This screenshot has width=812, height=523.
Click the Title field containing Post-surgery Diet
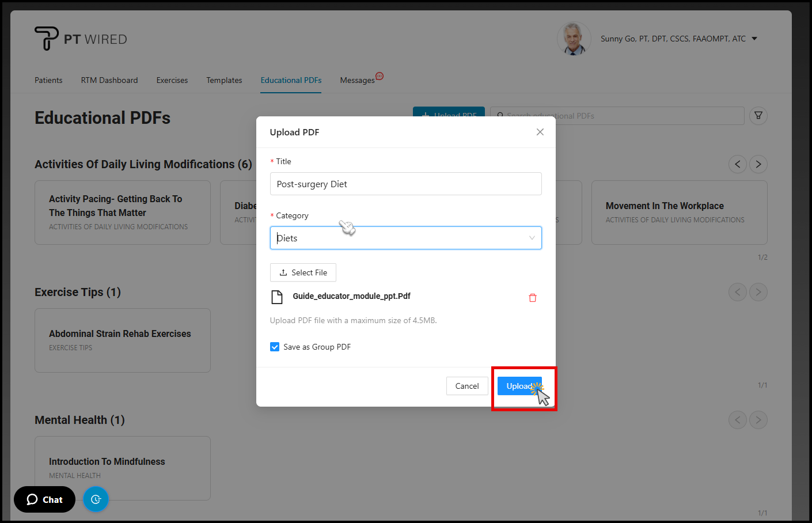[x=405, y=184]
